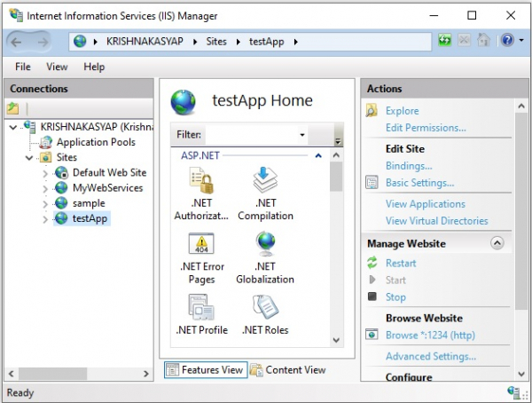
Task: Open the Help icon dropdown arrow
Action: click(521, 41)
